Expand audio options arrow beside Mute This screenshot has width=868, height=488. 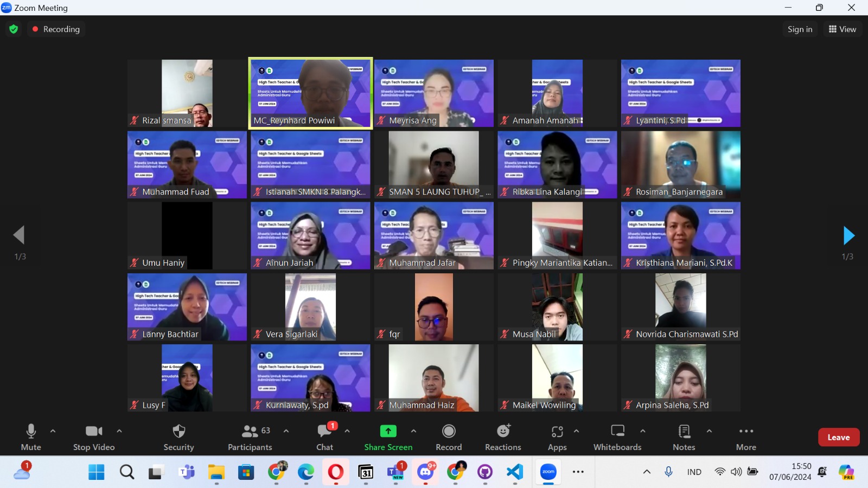click(53, 431)
